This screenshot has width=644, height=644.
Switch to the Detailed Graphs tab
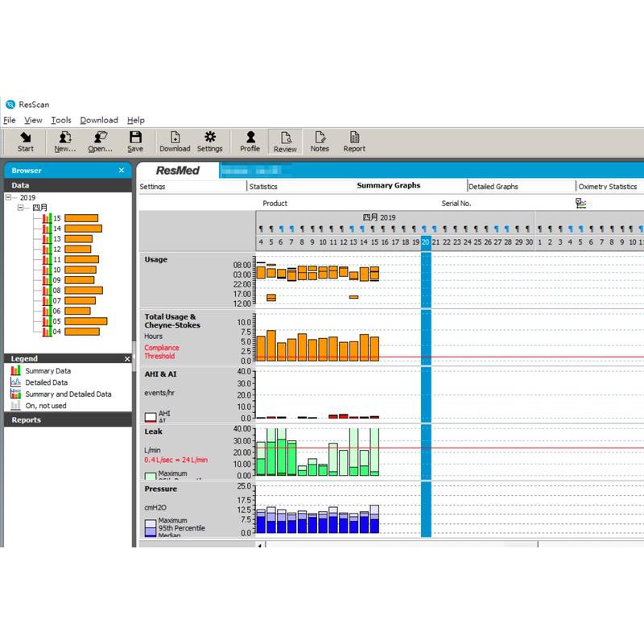pos(493,187)
